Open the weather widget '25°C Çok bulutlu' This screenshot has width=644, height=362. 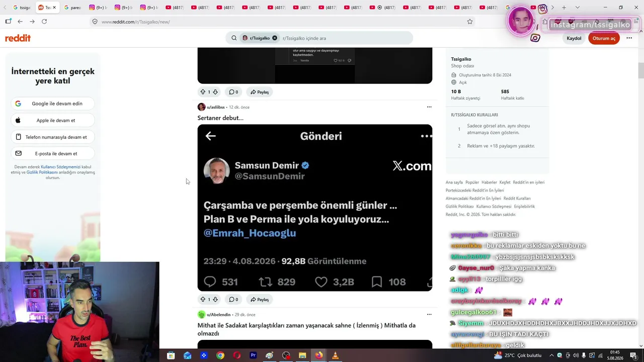[518, 355]
